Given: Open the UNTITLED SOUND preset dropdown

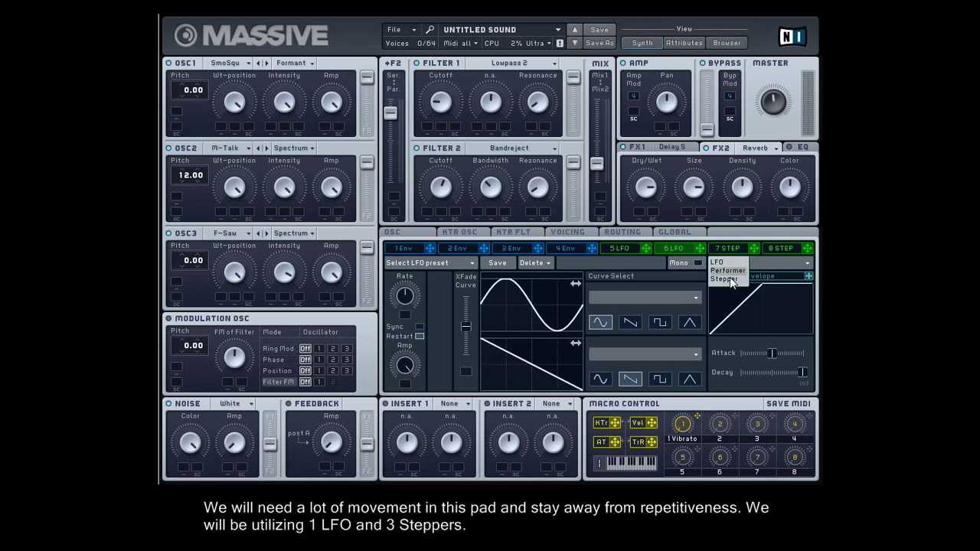Looking at the screenshot, I should pos(501,30).
